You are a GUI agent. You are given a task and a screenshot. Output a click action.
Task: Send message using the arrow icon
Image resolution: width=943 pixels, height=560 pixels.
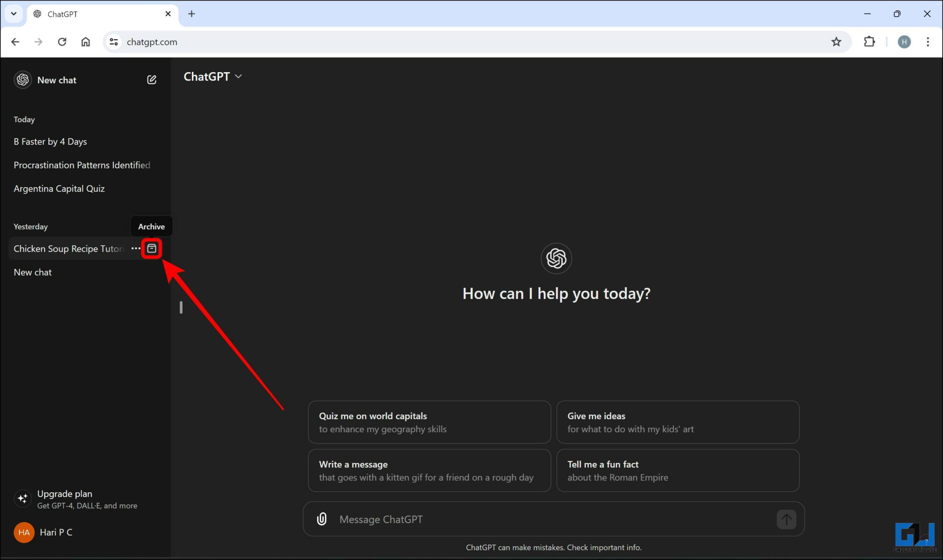[x=786, y=519]
